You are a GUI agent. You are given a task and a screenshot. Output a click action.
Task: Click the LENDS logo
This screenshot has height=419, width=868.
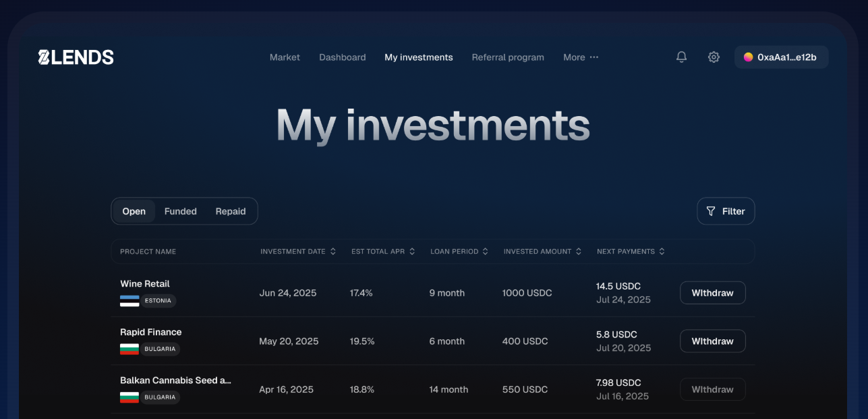tap(76, 57)
